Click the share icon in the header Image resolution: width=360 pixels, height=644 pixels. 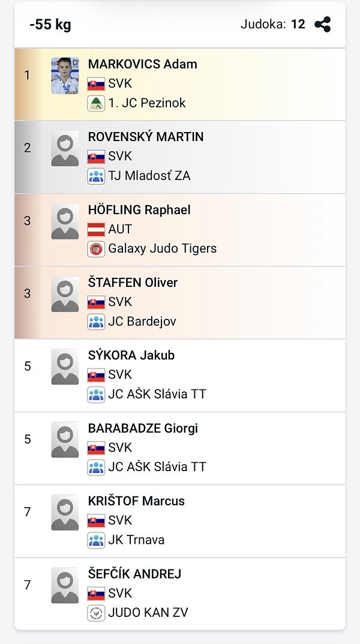pyautogui.click(x=323, y=25)
